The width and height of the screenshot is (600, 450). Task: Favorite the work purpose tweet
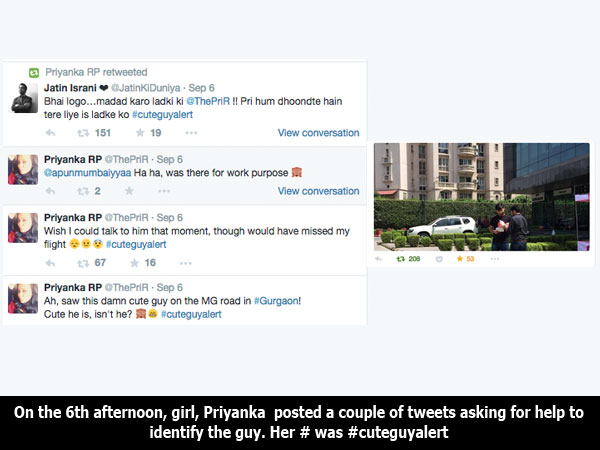pyautogui.click(x=129, y=191)
